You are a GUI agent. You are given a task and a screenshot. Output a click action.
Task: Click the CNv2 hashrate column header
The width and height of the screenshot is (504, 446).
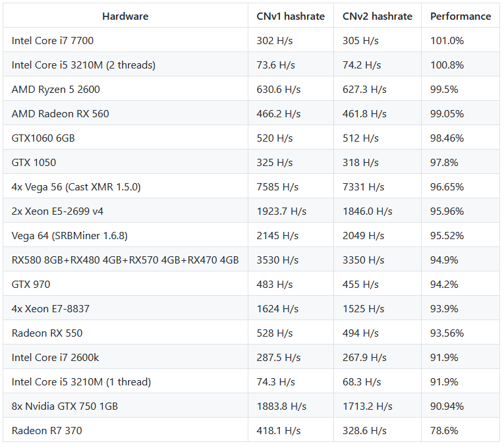[x=378, y=16]
